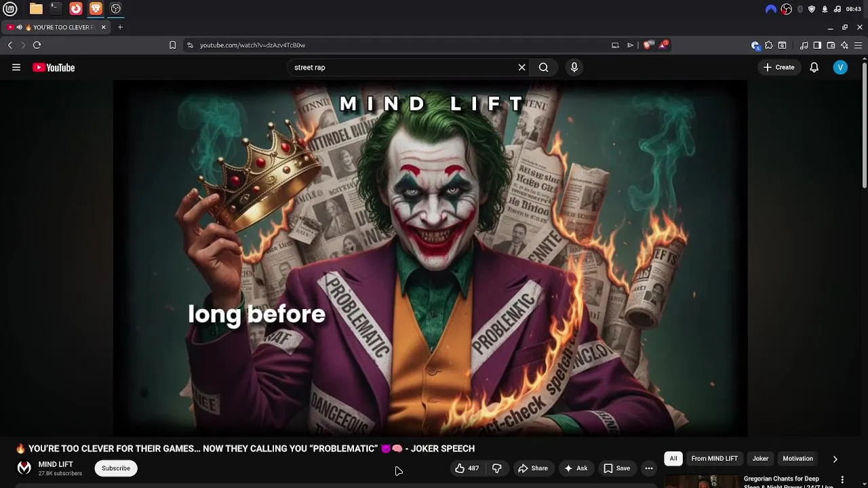Screen dimensions: 868x488
Task: View site settings icon in address bar
Action: coord(190,45)
